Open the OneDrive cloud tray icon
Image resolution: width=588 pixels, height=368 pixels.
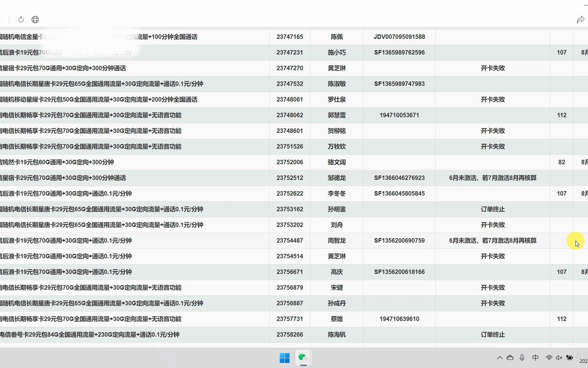[x=510, y=358]
